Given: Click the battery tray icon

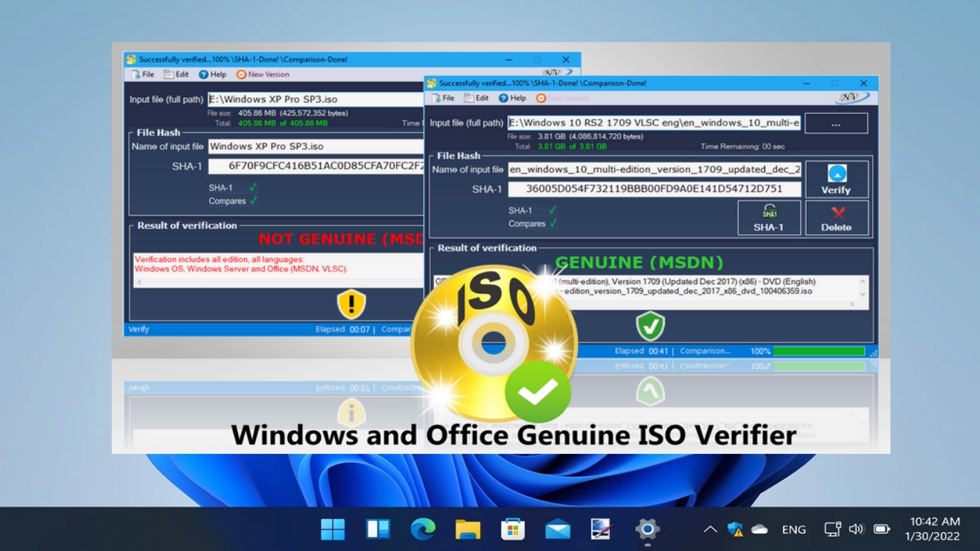Looking at the screenshot, I should point(881,529).
